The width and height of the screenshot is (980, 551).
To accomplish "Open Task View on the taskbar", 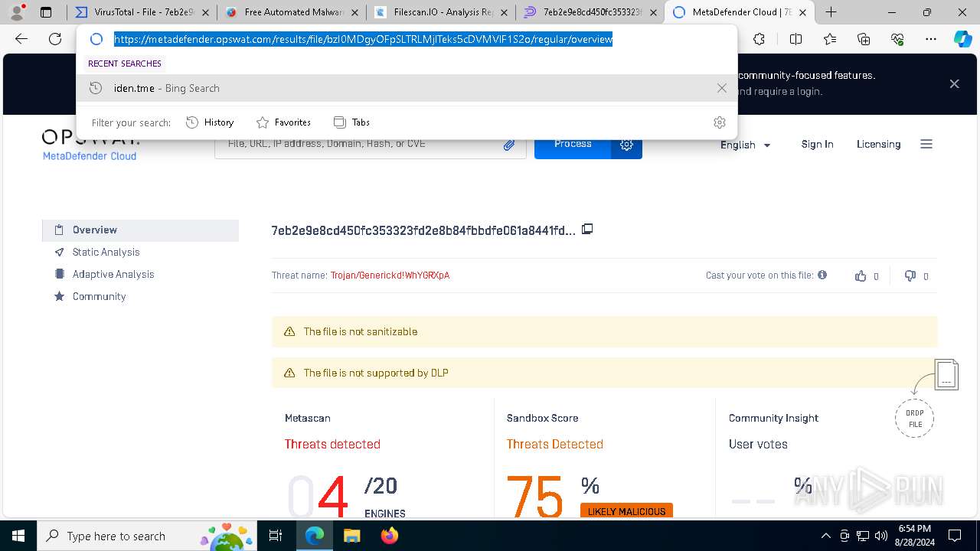I will pyautogui.click(x=276, y=536).
